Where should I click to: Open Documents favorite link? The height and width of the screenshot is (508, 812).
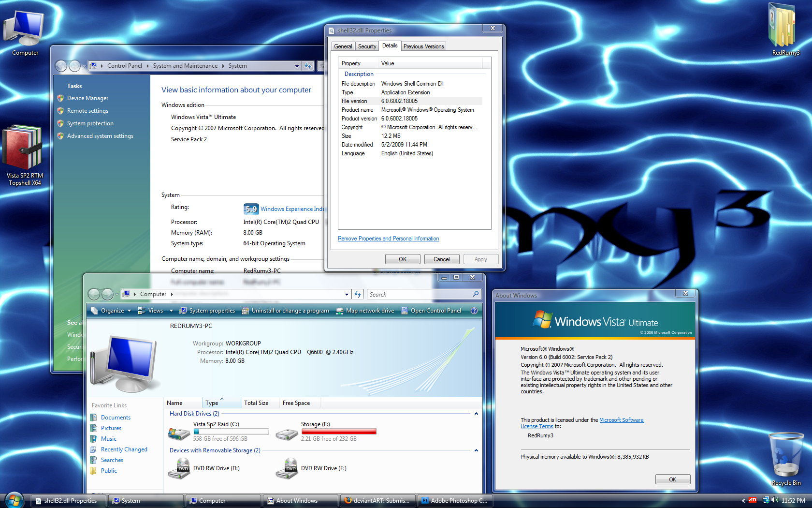point(116,418)
